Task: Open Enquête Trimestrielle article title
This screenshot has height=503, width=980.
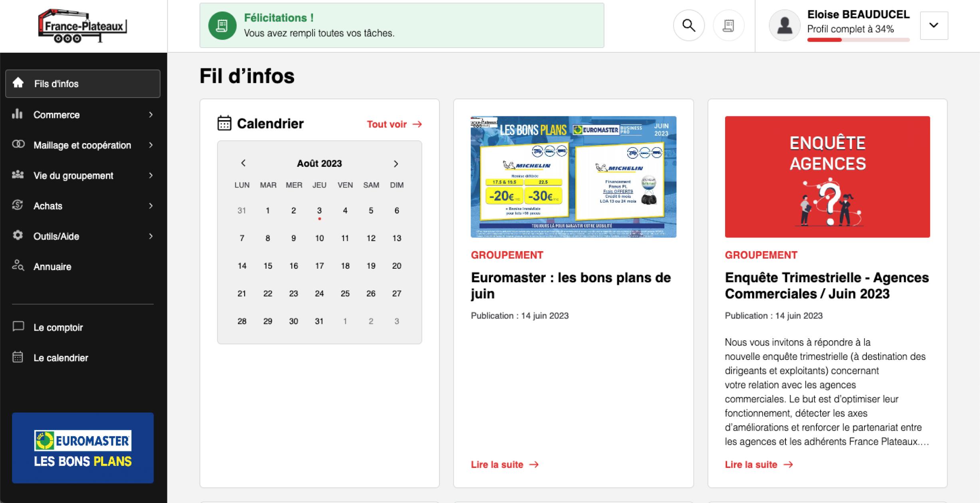Action: tap(827, 285)
